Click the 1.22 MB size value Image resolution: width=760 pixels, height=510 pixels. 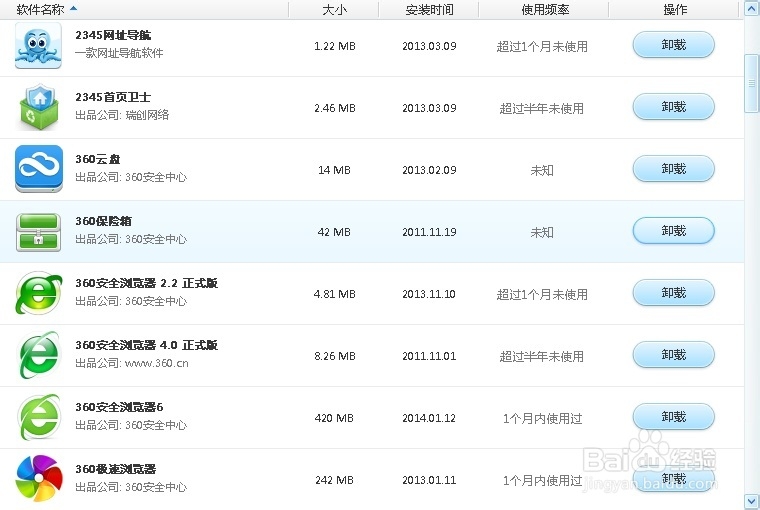334,46
